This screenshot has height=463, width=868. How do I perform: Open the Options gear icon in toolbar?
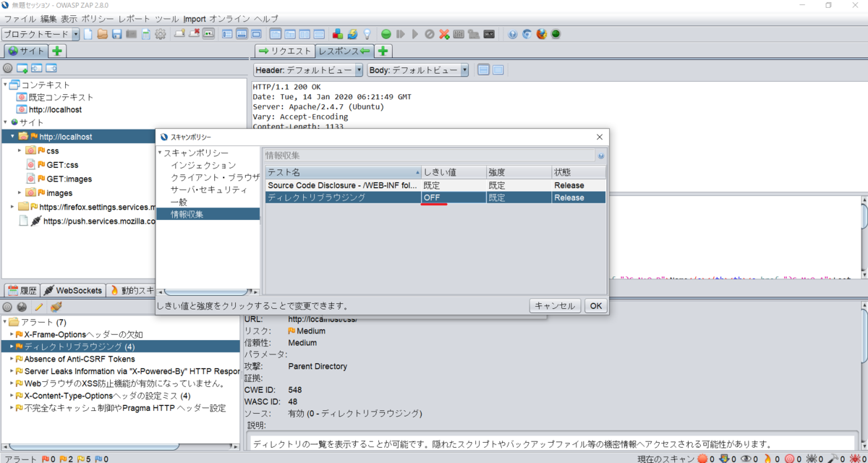[x=161, y=34]
